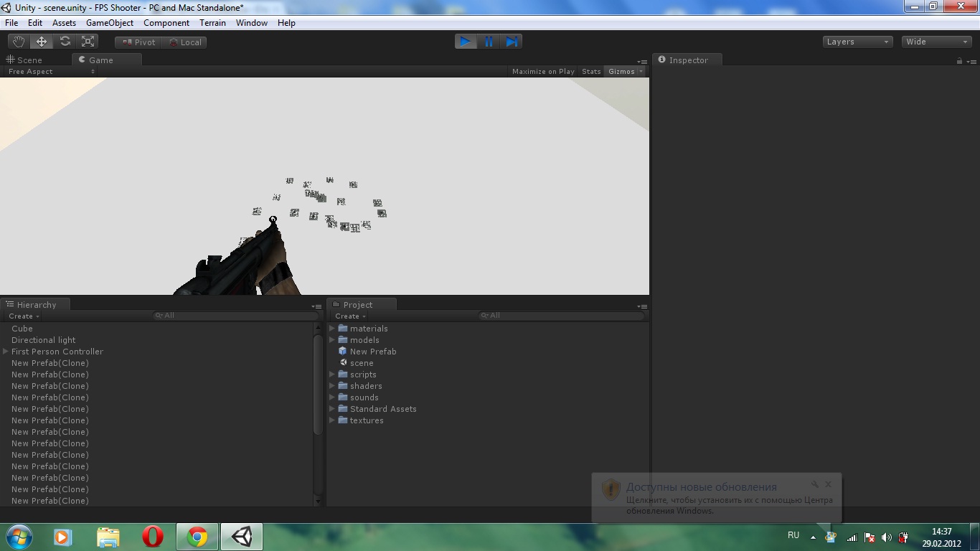This screenshot has height=551, width=980.
Task: Open the Free Aspect dropdown
Action: point(51,72)
